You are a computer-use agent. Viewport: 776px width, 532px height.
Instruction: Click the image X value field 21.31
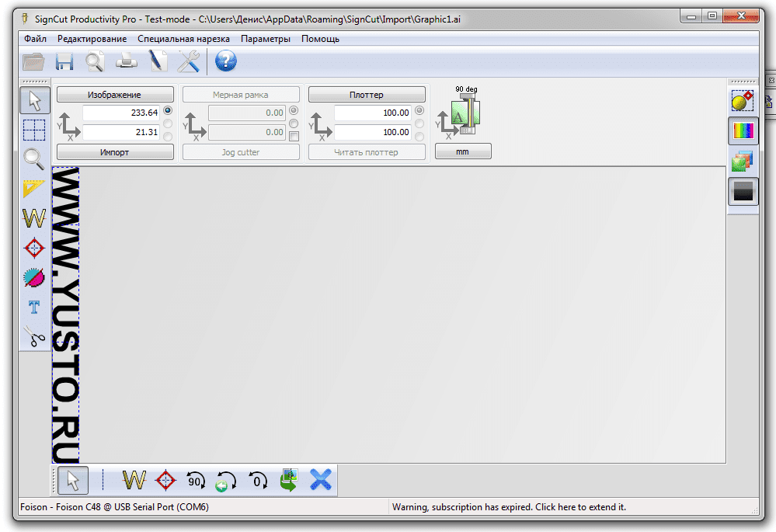click(x=121, y=132)
